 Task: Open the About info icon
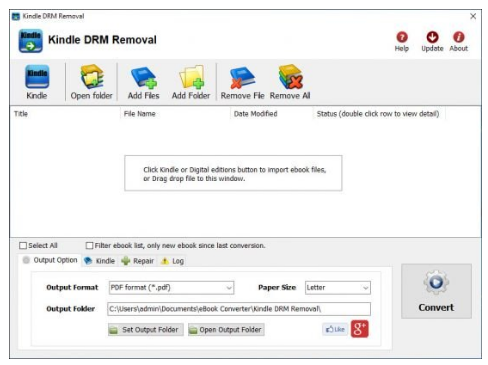pos(459,37)
